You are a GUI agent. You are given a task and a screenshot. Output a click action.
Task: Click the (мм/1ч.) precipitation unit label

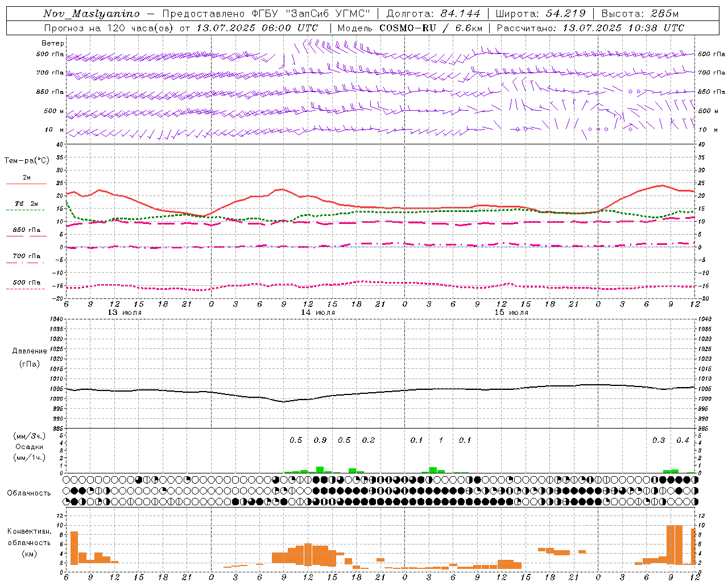[x=30, y=458]
